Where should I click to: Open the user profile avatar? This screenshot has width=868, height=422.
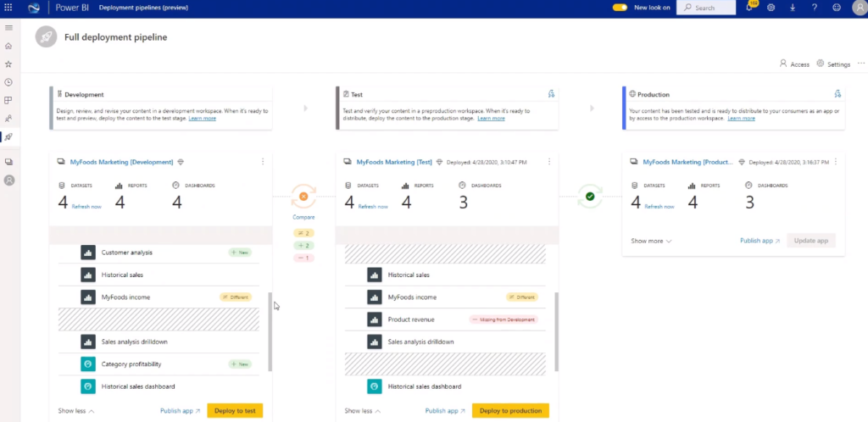(x=858, y=8)
